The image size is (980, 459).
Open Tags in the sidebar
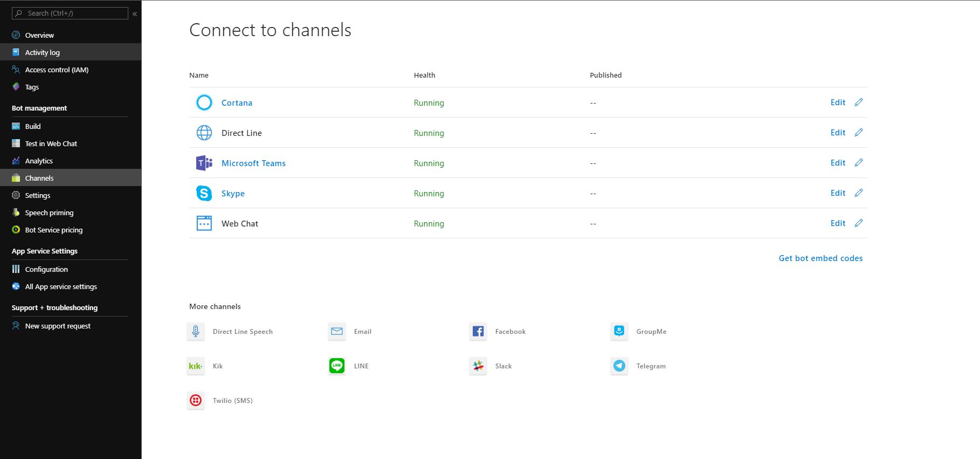71,87
